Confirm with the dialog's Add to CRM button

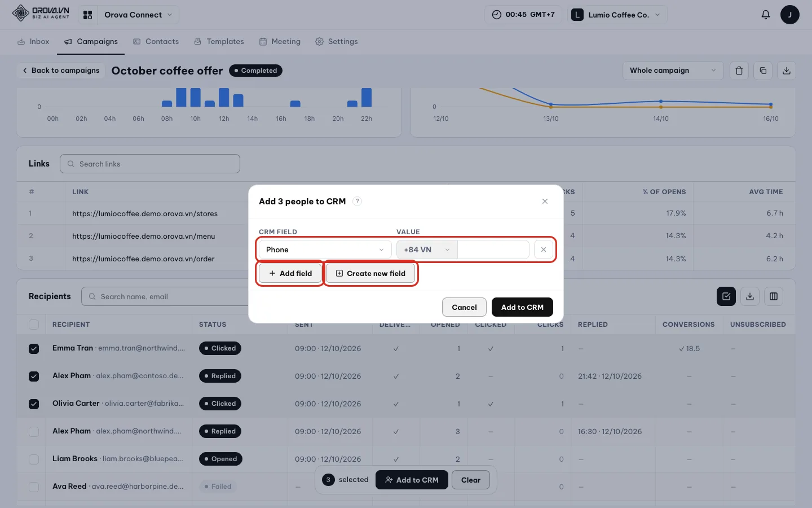click(522, 307)
